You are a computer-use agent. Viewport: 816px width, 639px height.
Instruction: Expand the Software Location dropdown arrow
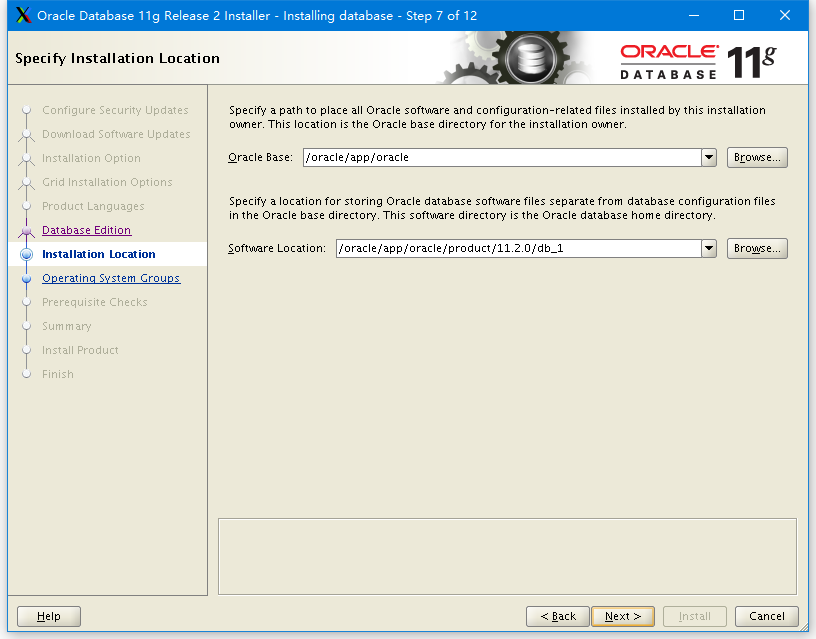(709, 248)
